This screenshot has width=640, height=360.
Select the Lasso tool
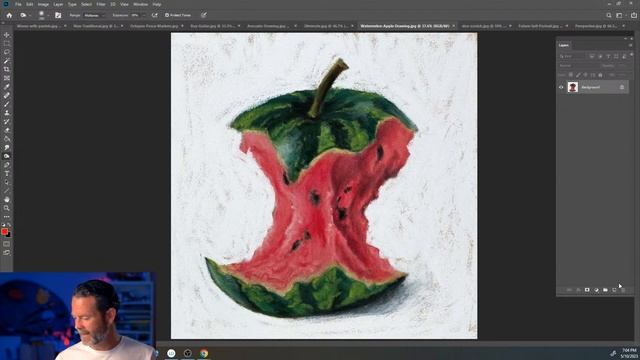click(7, 52)
